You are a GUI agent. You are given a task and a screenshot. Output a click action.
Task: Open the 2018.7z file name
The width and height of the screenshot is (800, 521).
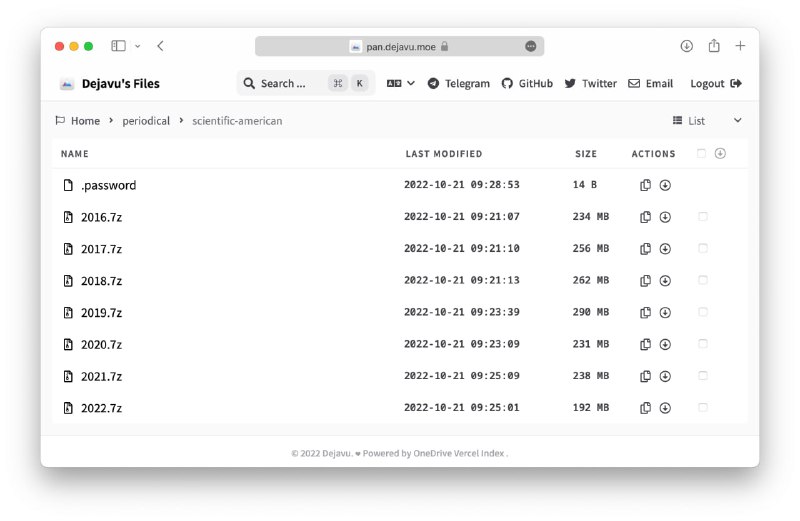click(102, 281)
